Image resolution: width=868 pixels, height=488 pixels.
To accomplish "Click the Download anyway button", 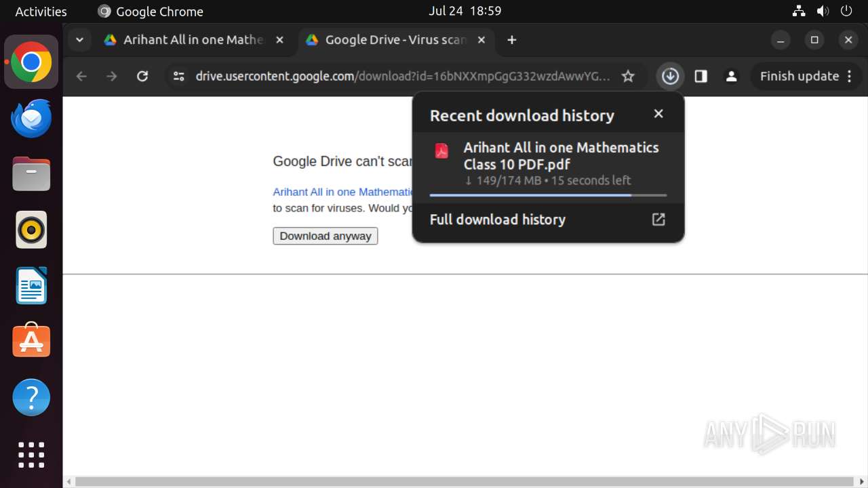I will click(325, 236).
